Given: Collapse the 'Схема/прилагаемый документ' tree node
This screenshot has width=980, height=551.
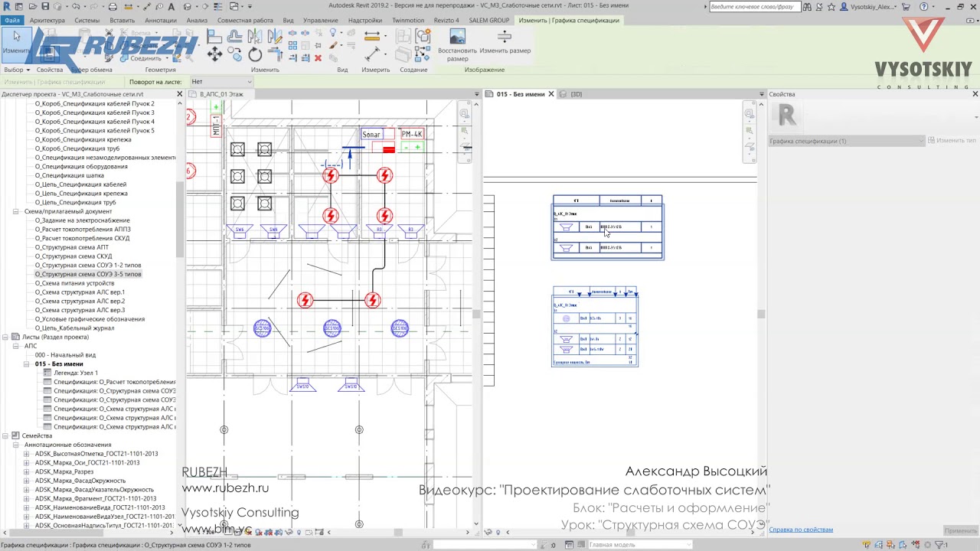Looking at the screenshot, I should 15,211.
